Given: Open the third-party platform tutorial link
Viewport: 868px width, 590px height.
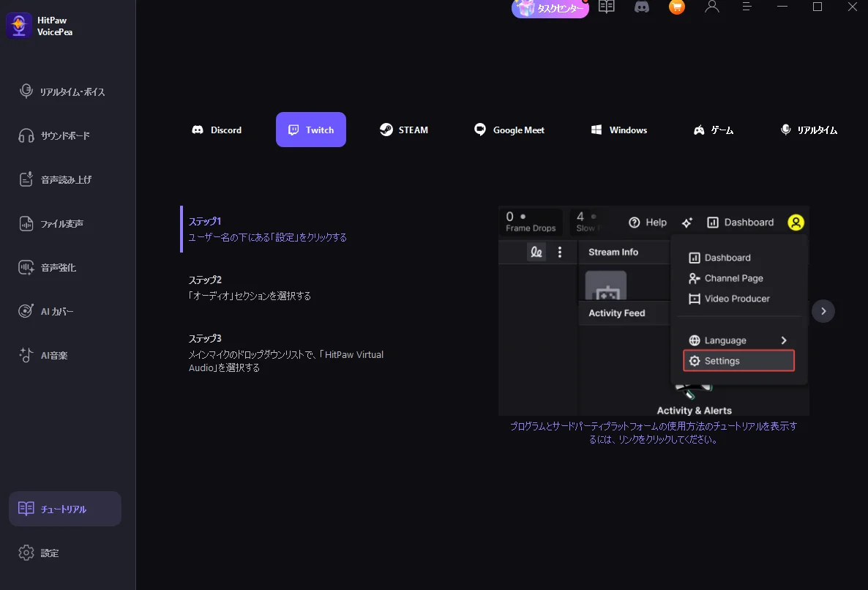Looking at the screenshot, I should click(x=654, y=433).
